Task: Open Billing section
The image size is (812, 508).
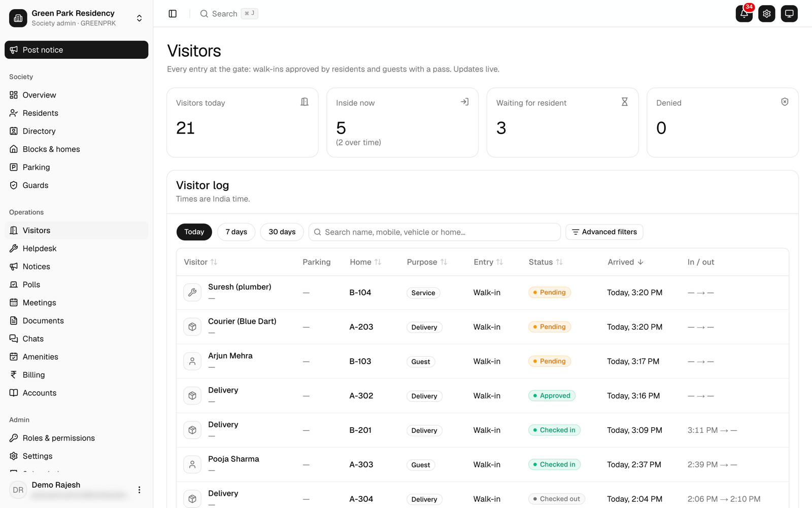Action: coord(76,375)
